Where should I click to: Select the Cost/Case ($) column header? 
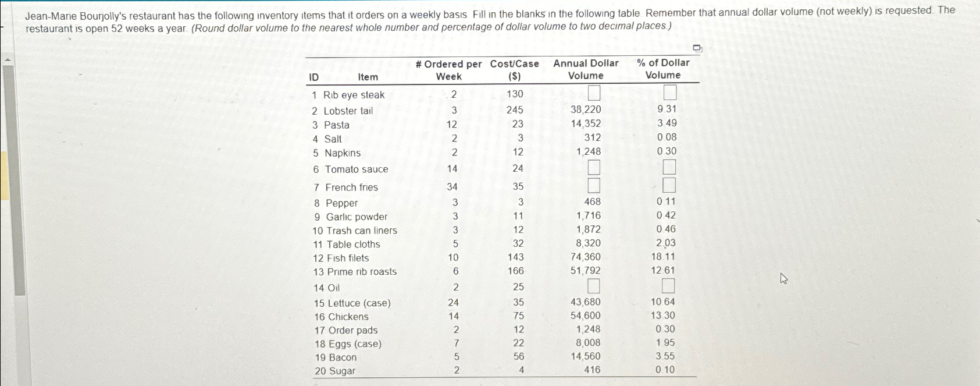click(x=513, y=69)
